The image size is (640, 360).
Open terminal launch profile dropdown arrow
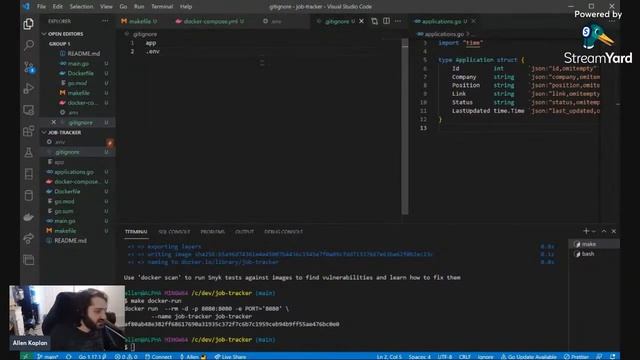click(x=594, y=231)
